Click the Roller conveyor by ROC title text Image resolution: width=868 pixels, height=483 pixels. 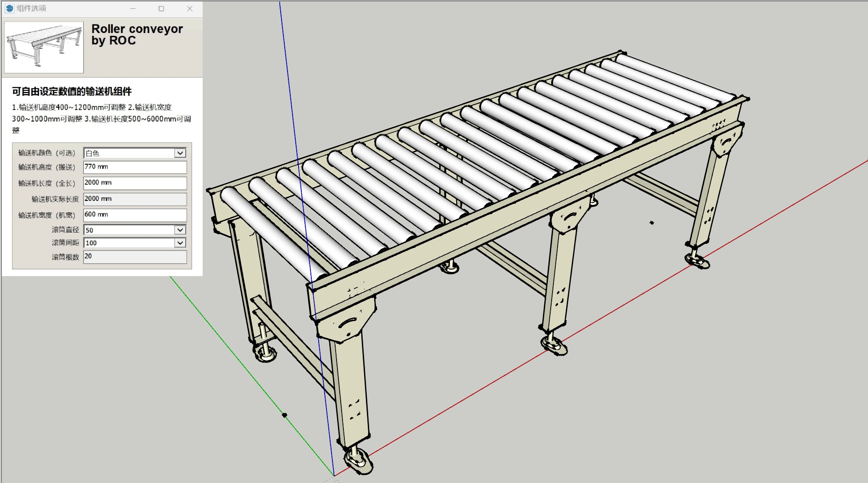[137, 34]
